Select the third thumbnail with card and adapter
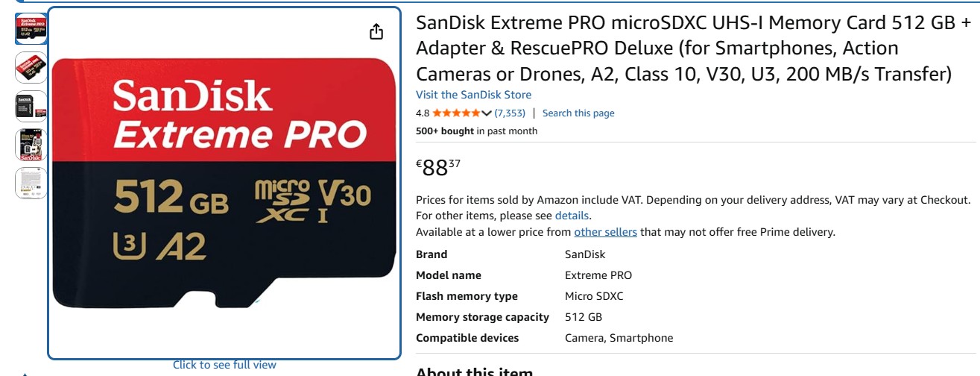The height and width of the screenshot is (376, 980). (x=31, y=106)
